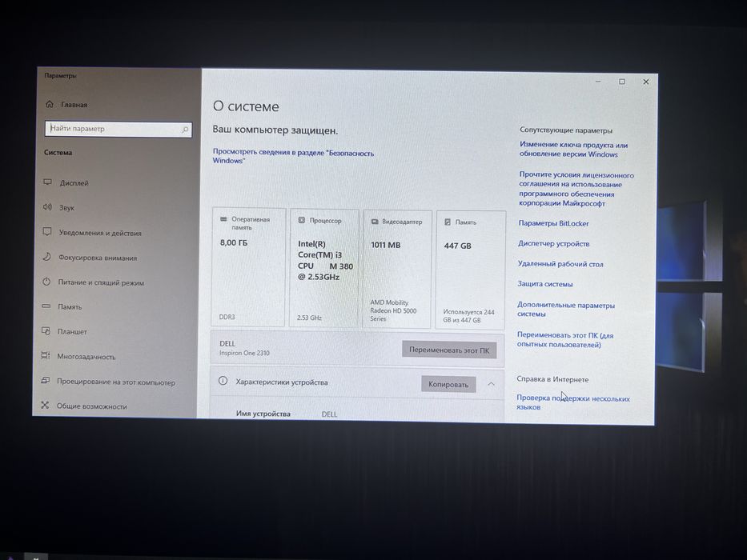Open Удаленный рабочий стол link
747x560 pixels.
[x=560, y=264]
